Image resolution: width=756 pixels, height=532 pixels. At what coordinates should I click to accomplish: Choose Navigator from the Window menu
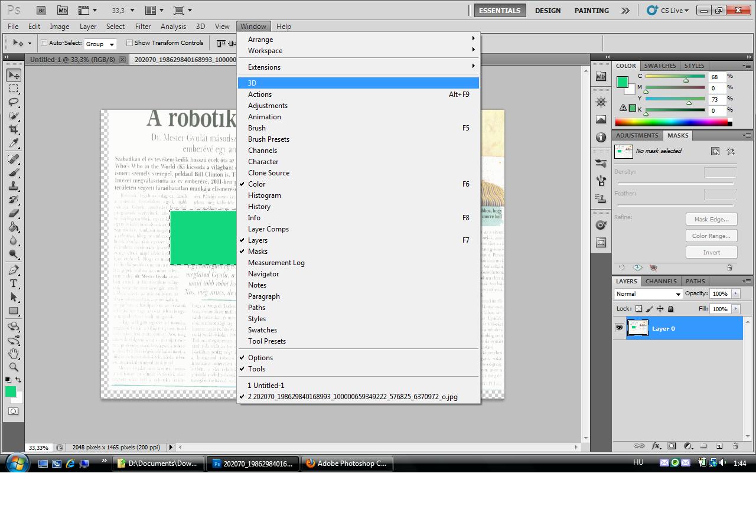click(x=263, y=274)
